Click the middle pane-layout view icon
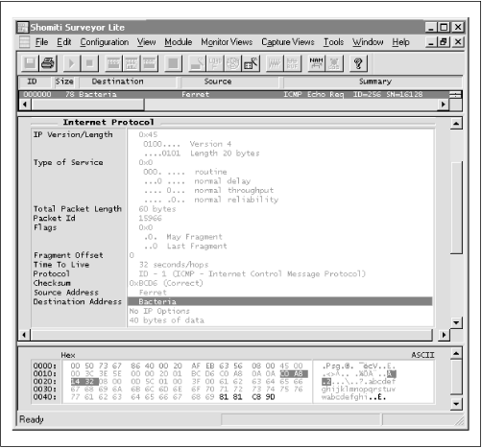This screenshot has height=448, width=482. pos(132,63)
